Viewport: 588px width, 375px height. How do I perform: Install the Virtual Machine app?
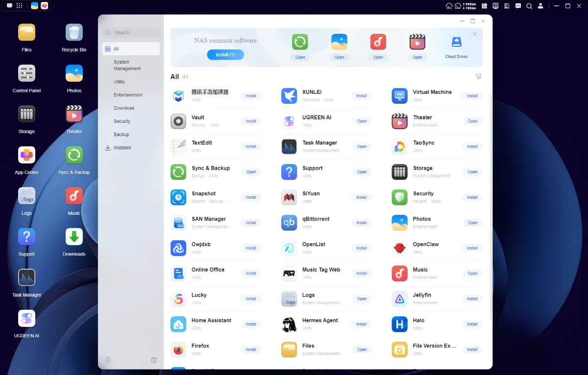tap(472, 96)
